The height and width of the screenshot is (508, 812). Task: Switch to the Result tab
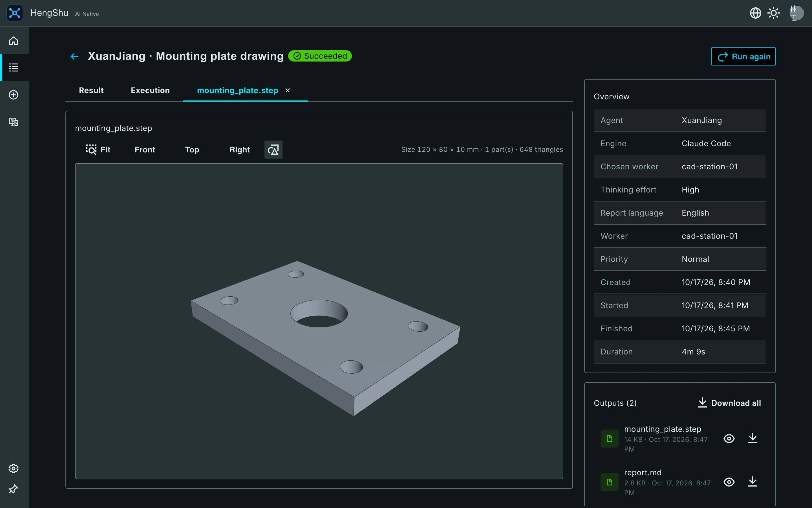(91, 90)
